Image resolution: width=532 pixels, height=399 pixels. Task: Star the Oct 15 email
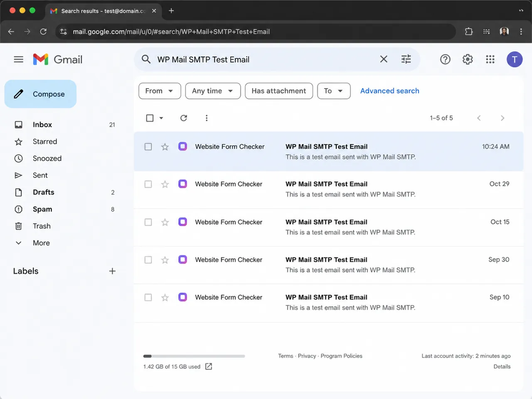(165, 222)
